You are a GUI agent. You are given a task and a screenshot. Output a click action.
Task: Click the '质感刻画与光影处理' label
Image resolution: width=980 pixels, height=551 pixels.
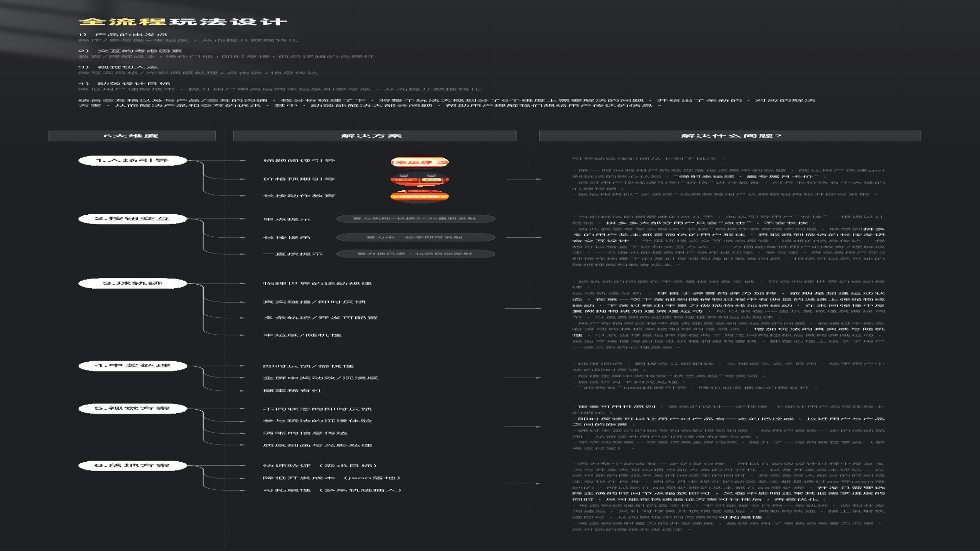pos(317,445)
